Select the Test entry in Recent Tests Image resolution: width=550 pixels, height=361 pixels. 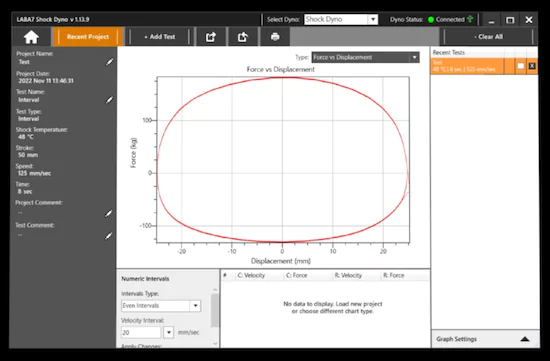(x=468, y=66)
